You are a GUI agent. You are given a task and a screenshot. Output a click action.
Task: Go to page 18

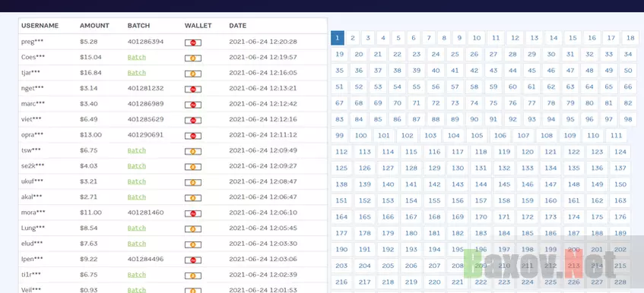pyautogui.click(x=630, y=38)
